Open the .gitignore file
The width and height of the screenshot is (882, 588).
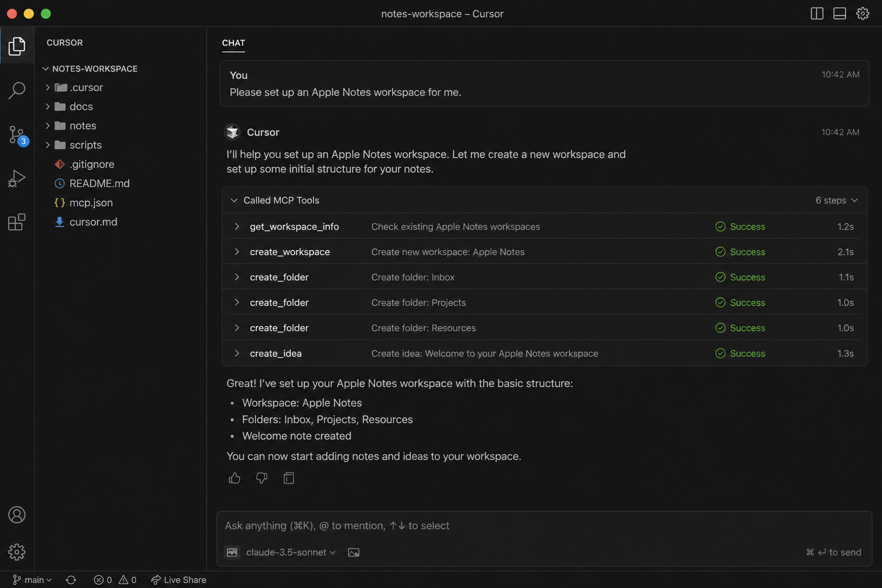92,164
